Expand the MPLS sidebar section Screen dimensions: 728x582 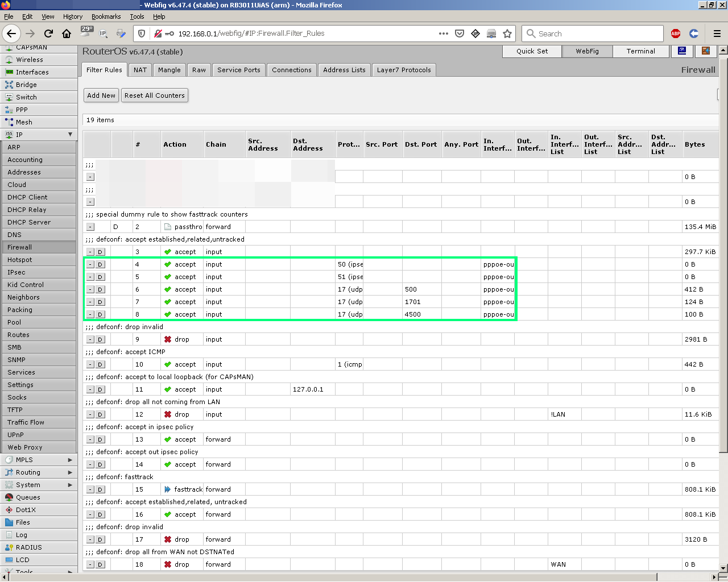(38, 459)
